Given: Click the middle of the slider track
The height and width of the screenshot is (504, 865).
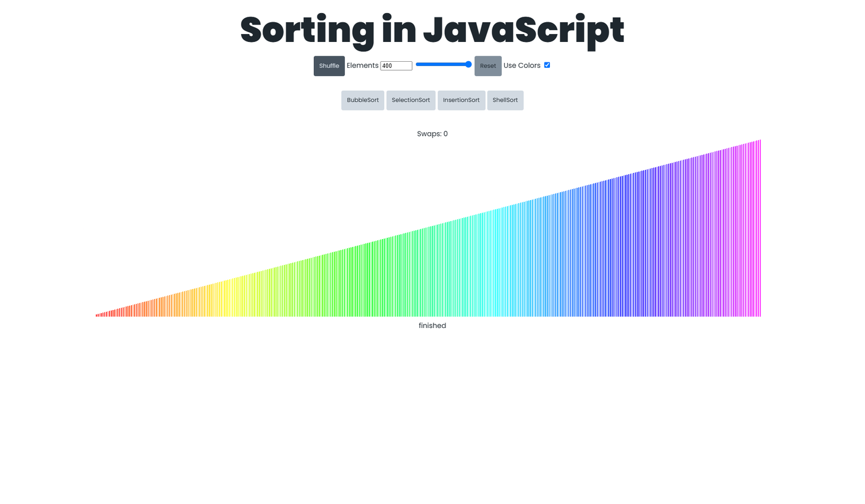Looking at the screenshot, I should pos(444,64).
